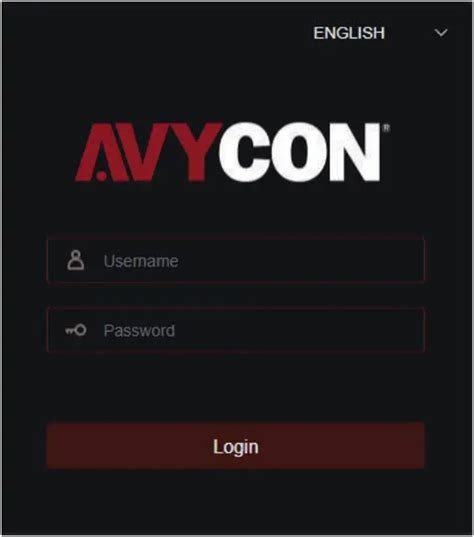The width and height of the screenshot is (474, 537).
Task: Click the letter O in the logo
Action: [299, 152]
